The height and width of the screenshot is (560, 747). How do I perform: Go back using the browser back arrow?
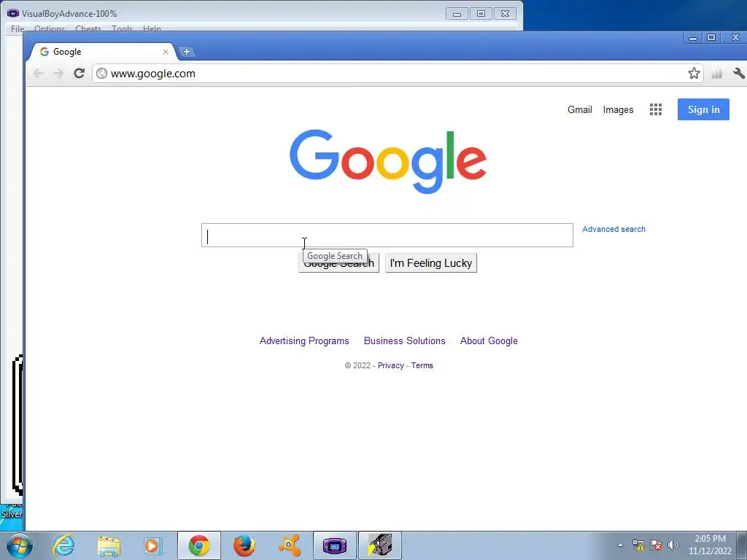click(39, 74)
